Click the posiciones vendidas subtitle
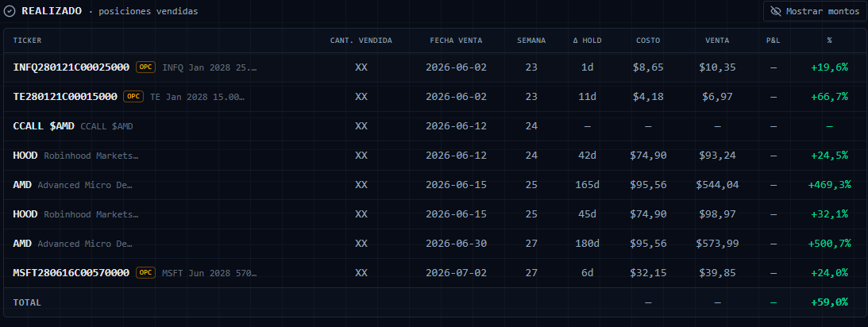The image size is (868, 327). click(x=148, y=12)
